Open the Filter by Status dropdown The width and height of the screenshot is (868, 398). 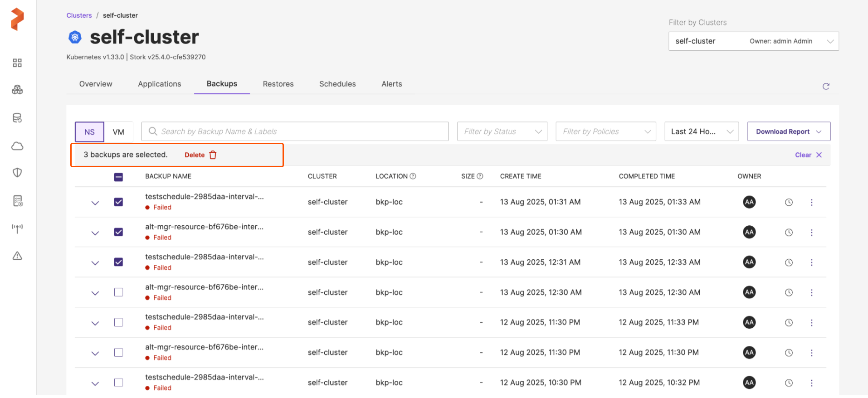502,131
